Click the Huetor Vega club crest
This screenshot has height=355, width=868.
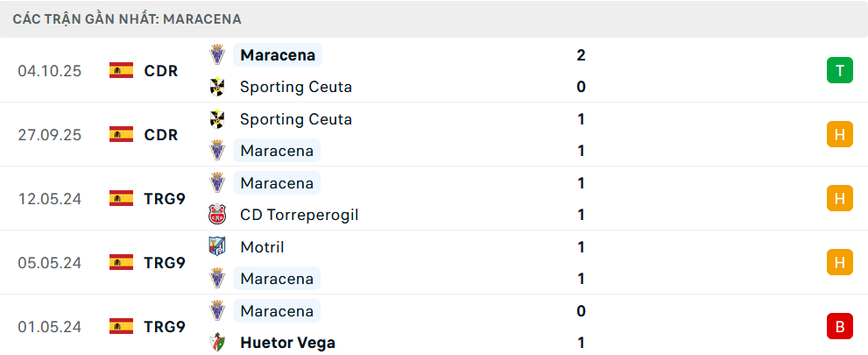click(x=217, y=343)
